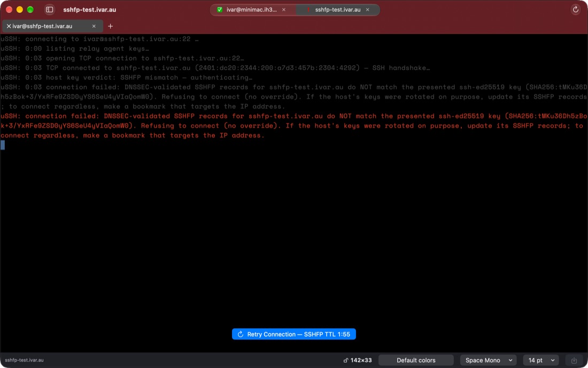Click the 'TCP connected to sshfp-test.ivar.au' line
Viewport: 588px width, 368px height.
click(x=215, y=68)
